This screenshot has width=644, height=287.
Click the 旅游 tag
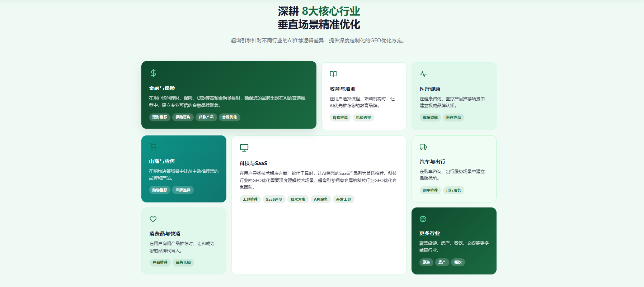[426, 262]
